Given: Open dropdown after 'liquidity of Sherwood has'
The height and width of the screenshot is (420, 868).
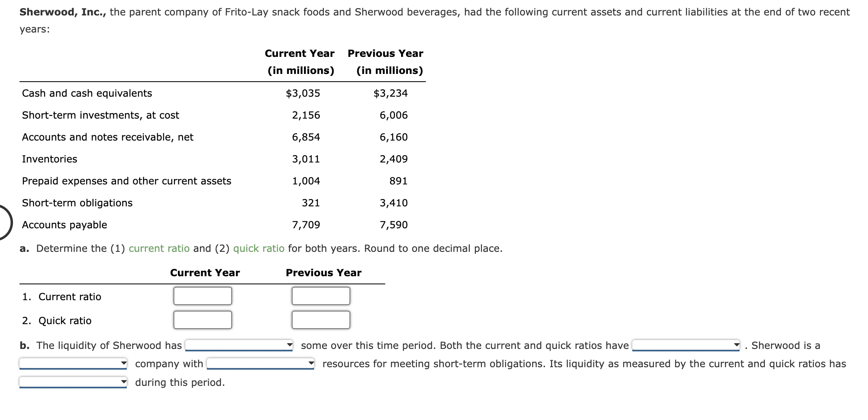Looking at the screenshot, I should pos(239,345).
